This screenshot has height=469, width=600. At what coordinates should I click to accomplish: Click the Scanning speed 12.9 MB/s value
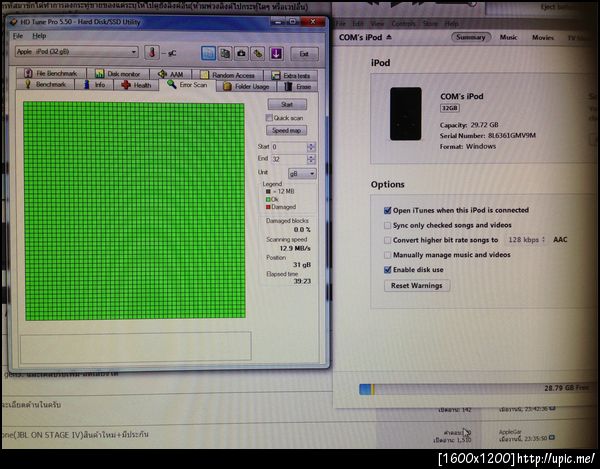295,248
